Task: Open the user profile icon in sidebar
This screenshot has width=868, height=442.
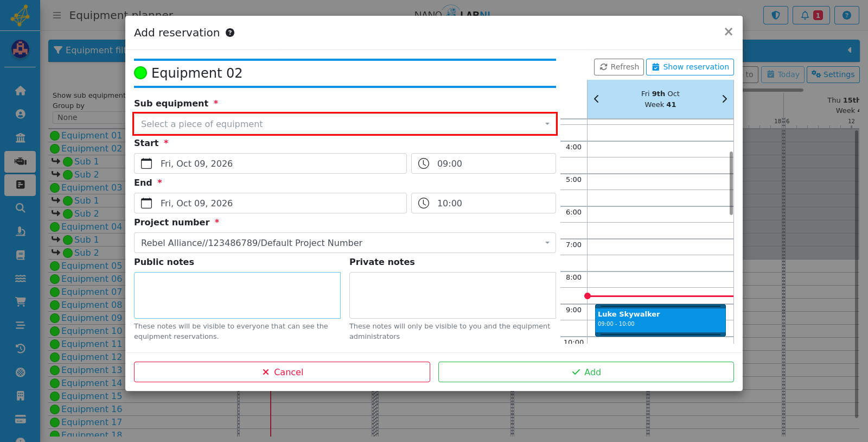Action: pyautogui.click(x=20, y=114)
